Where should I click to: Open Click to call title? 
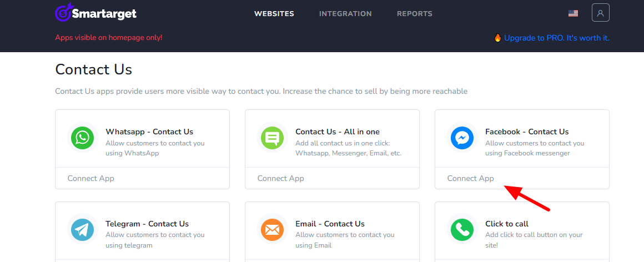[507, 224]
